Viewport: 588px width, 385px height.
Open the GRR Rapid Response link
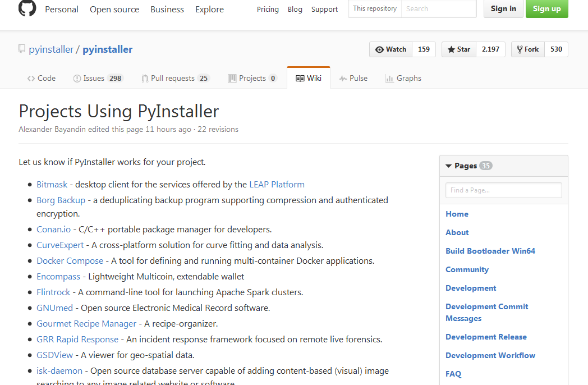[77, 340]
